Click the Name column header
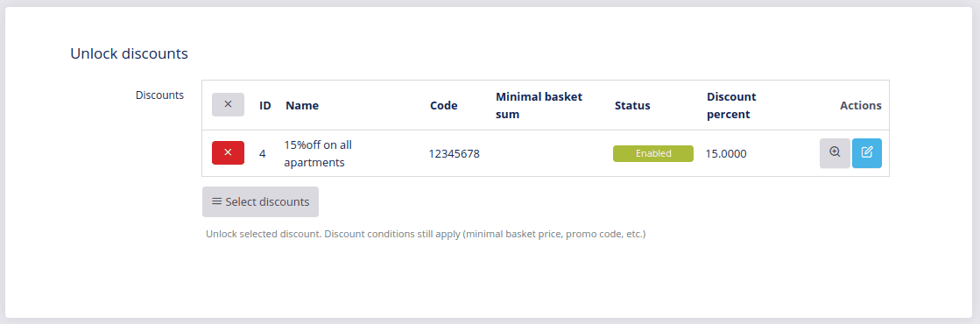 click(302, 105)
